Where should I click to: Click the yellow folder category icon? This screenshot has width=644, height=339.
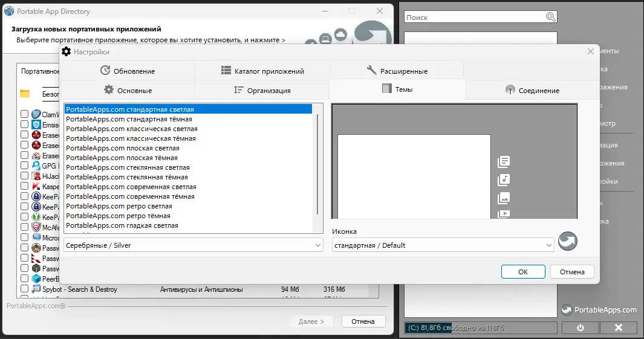click(25, 94)
